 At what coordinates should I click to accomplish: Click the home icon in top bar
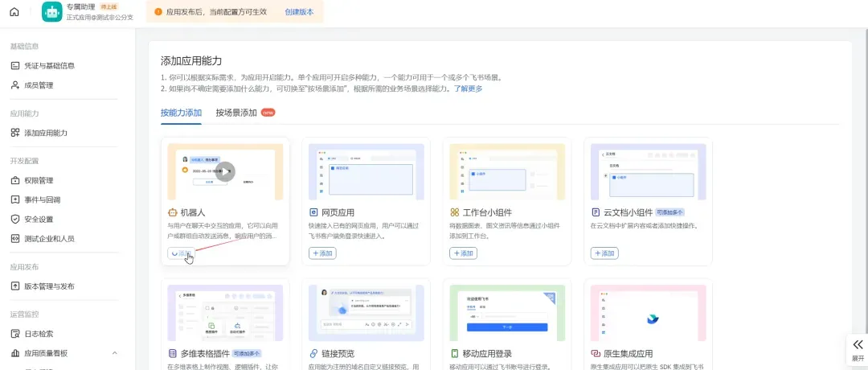14,11
